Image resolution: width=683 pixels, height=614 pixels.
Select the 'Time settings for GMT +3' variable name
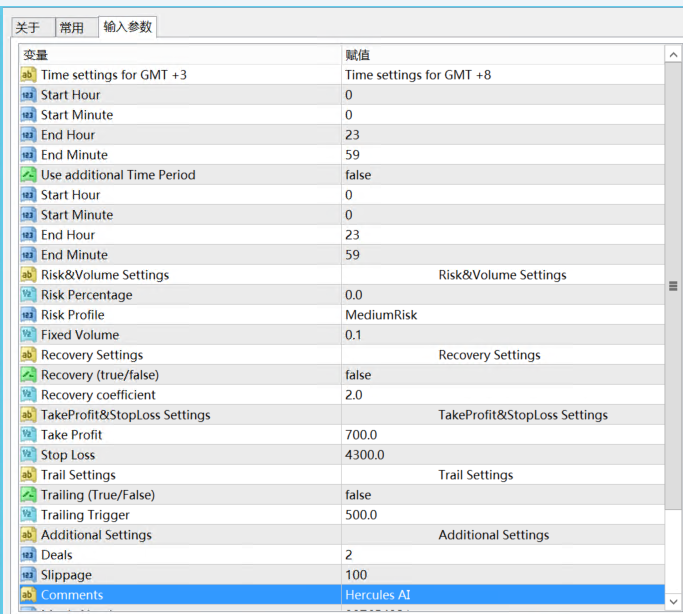114,75
